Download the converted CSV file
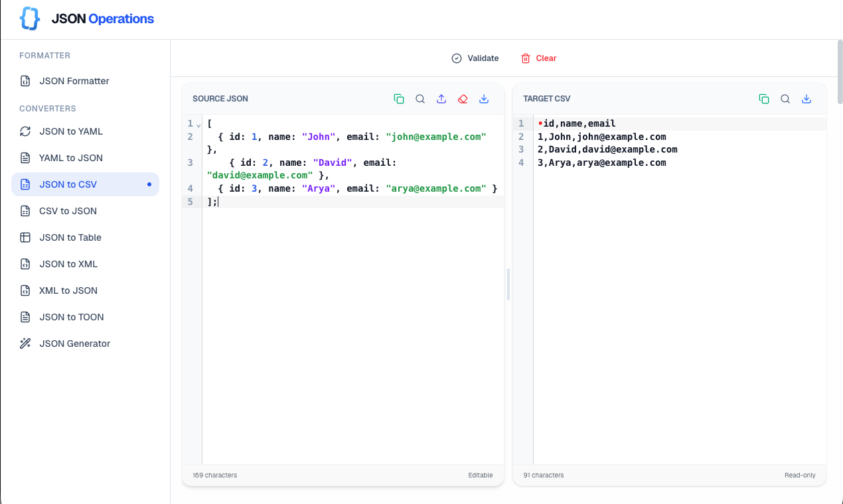843x504 pixels. pos(806,98)
